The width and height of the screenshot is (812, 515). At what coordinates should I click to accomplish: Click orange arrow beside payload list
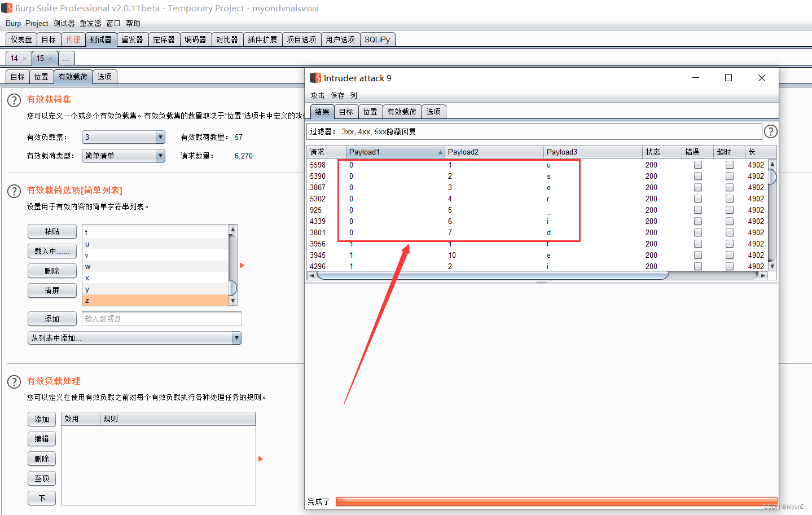pyautogui.click(x=242, y=265)
